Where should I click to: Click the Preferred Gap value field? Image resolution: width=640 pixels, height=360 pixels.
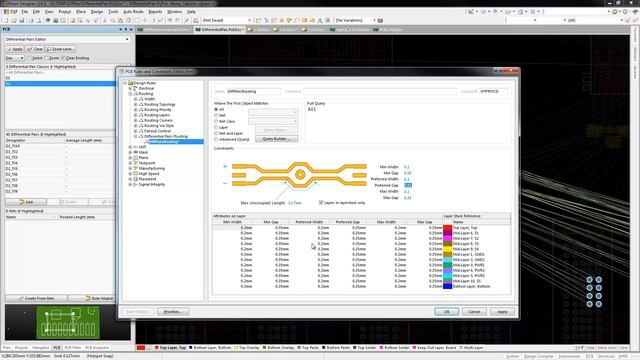pyautogui.click(x=407, y=185)
